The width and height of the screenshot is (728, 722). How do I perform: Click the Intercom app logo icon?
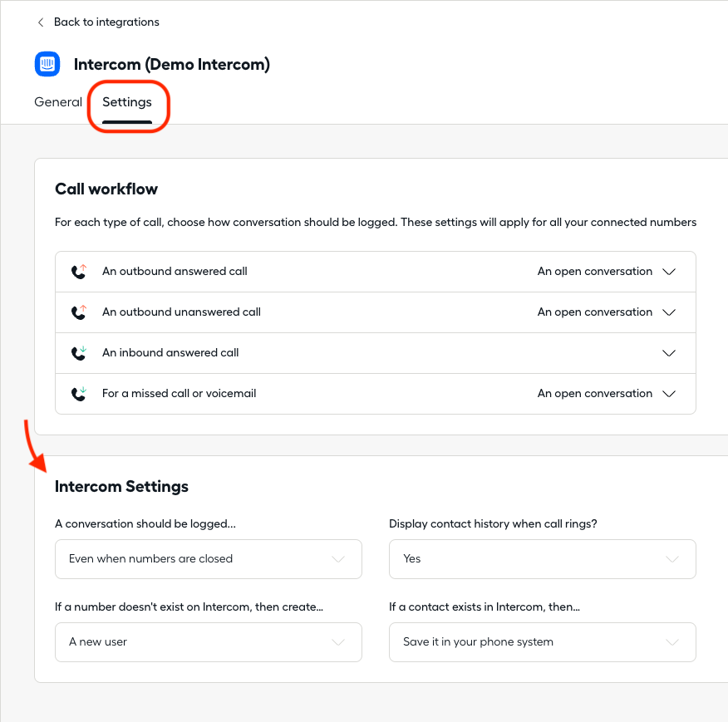pos(47,64)
